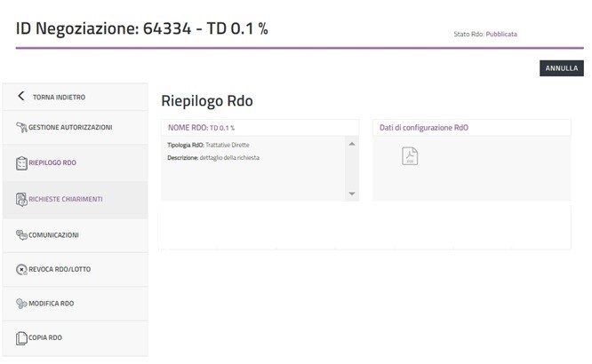The image size is (592, 364).
Task: Click the Riepilogo RDO clipboard icon
Action: (21, 163)
